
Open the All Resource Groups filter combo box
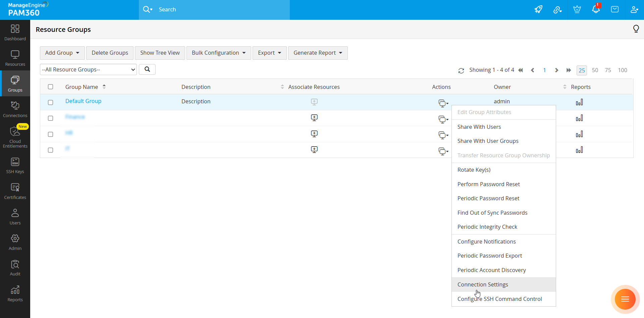(88, 69)
